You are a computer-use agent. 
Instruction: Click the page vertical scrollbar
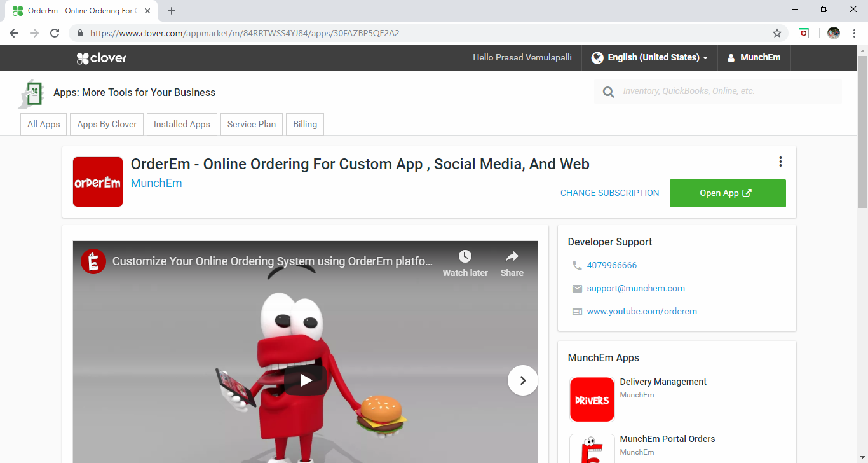point(862,131)
